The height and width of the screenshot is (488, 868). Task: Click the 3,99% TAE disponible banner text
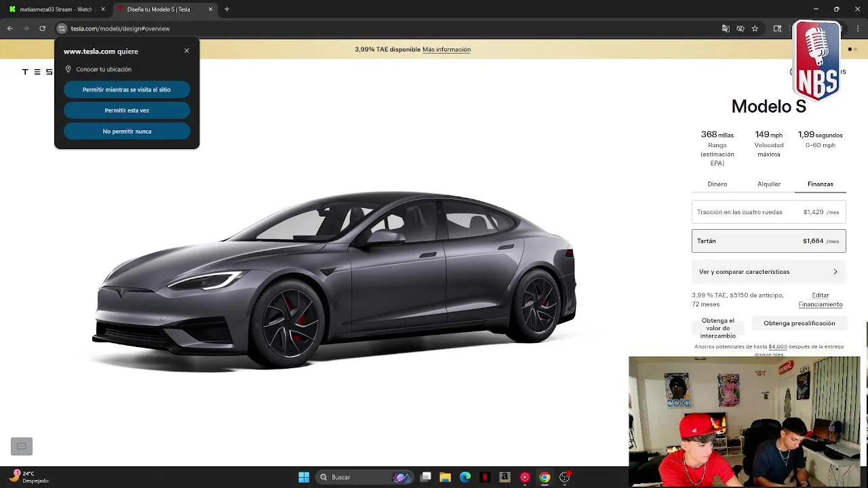tap(387, 49)
